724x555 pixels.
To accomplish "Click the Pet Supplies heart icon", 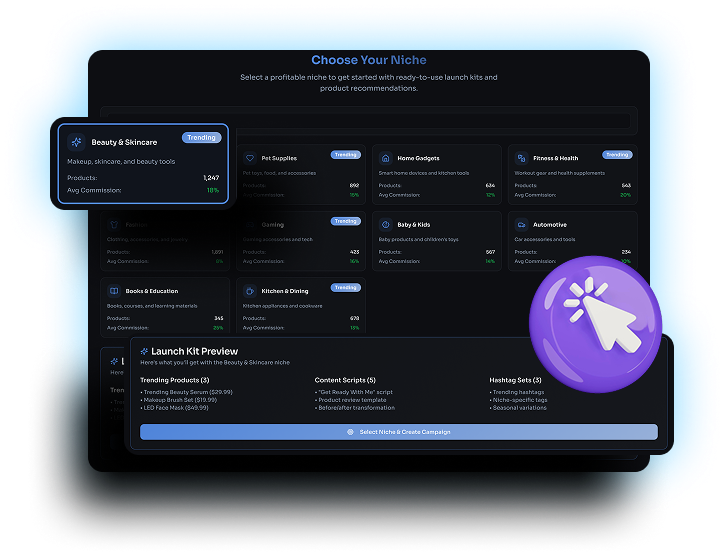I will [x=250, y=158].
